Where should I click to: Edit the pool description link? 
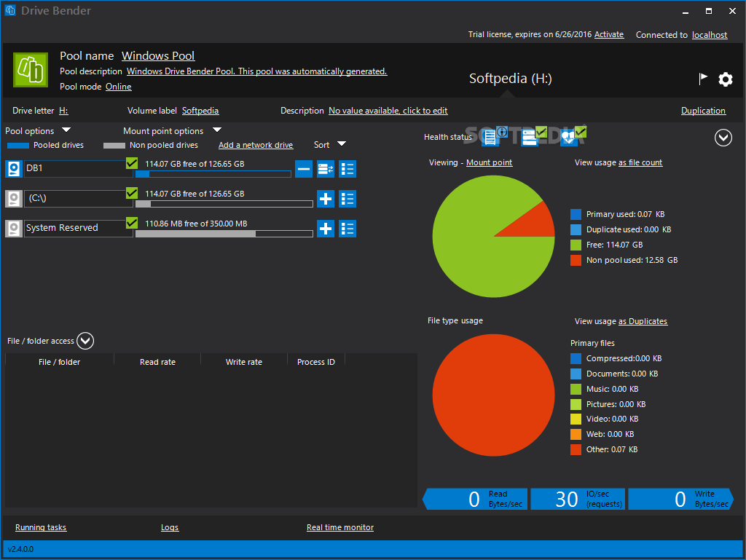(x=257, y=71)
